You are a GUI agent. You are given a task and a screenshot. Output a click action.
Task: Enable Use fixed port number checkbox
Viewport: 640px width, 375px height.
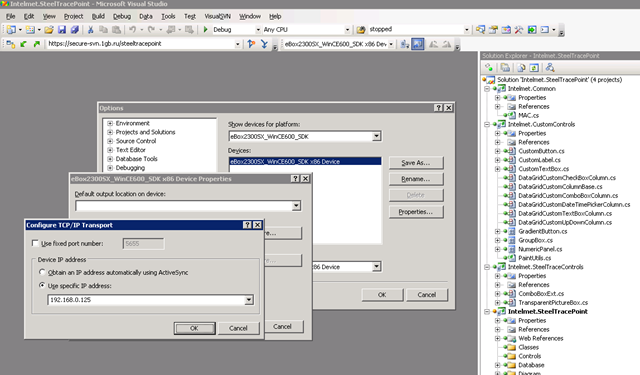(x=35, y=243)
